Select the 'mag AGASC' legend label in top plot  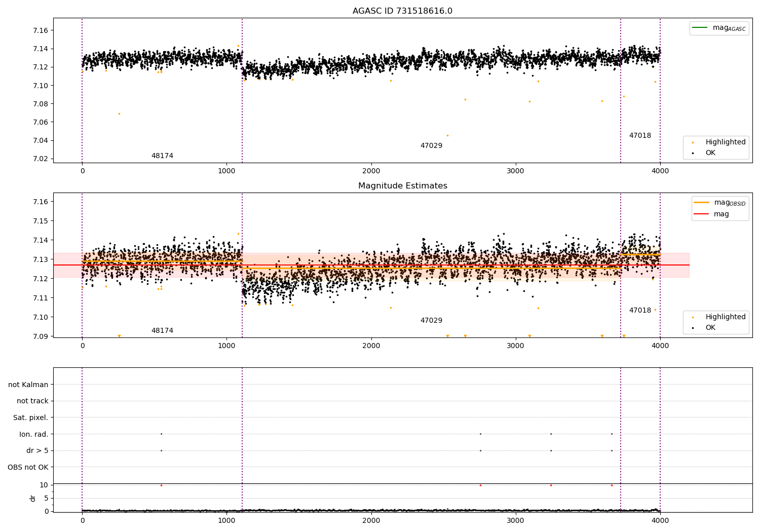click(729, 28)
